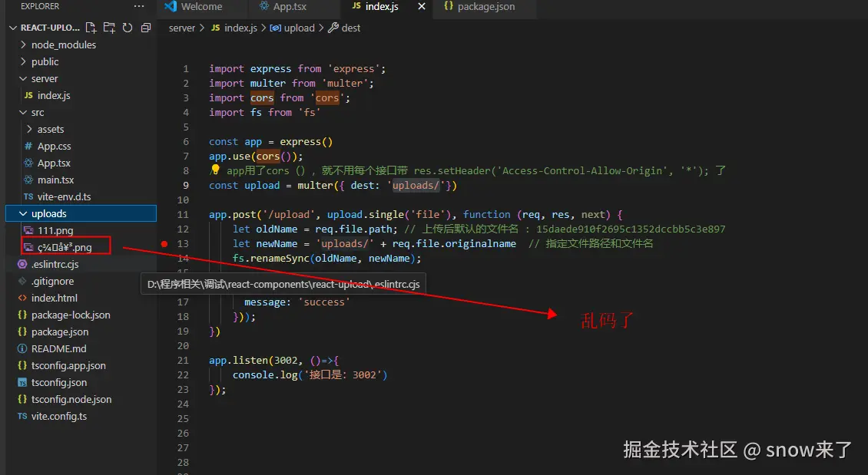Click 'console.log' on line 22
The width and height of the screenshot is (868, 475).
point(264,375)
